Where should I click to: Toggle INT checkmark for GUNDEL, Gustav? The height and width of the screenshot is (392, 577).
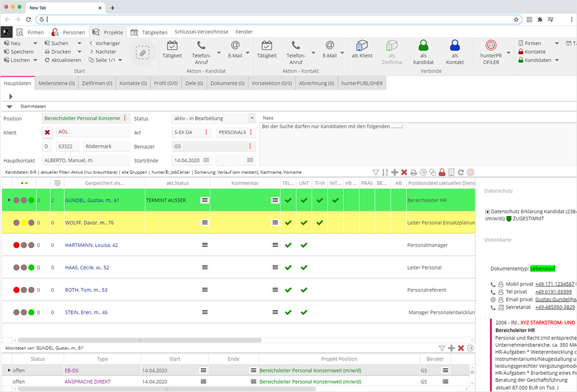point(335,200)
